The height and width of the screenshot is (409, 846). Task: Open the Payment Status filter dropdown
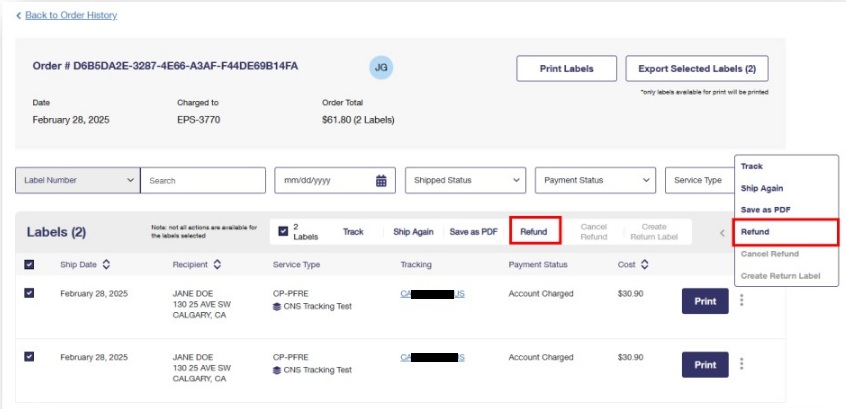(594, 181)
